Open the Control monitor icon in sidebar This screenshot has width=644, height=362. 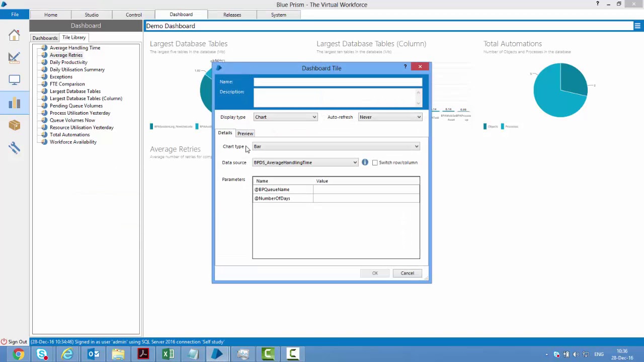14,80
